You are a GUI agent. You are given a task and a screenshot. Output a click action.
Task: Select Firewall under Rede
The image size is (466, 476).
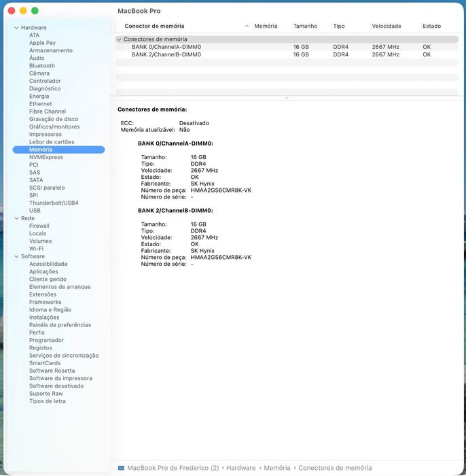click(39, 226)
